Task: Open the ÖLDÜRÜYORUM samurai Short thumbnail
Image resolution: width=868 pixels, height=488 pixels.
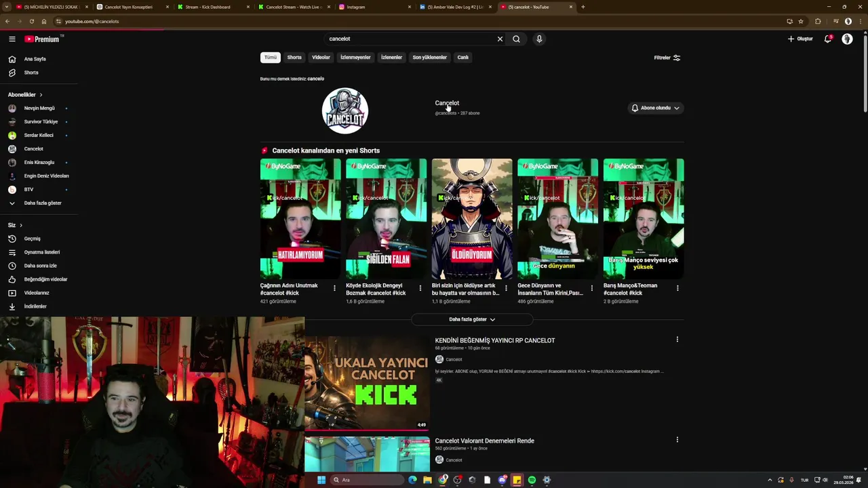Action: 472,219
